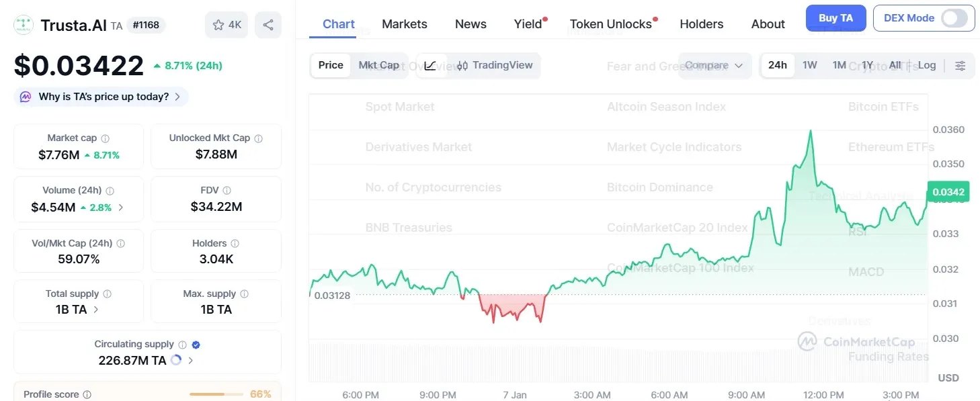Click the share icon
This screenshot has height=401, width=980.
point(268,24)
